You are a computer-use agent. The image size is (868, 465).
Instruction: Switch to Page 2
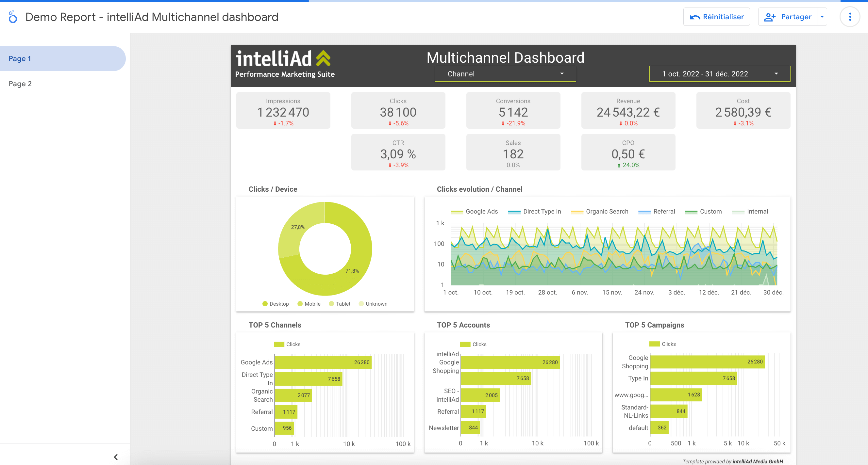[63, 84]
